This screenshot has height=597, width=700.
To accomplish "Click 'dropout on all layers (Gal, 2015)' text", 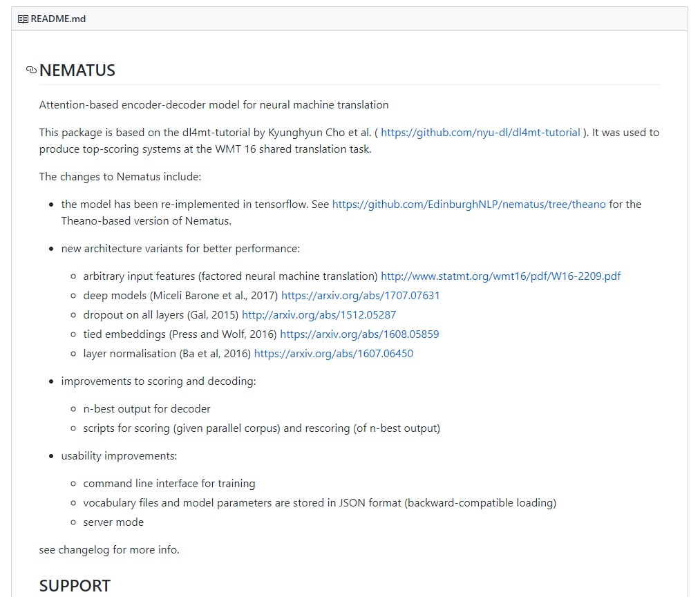I will point(161,315).
